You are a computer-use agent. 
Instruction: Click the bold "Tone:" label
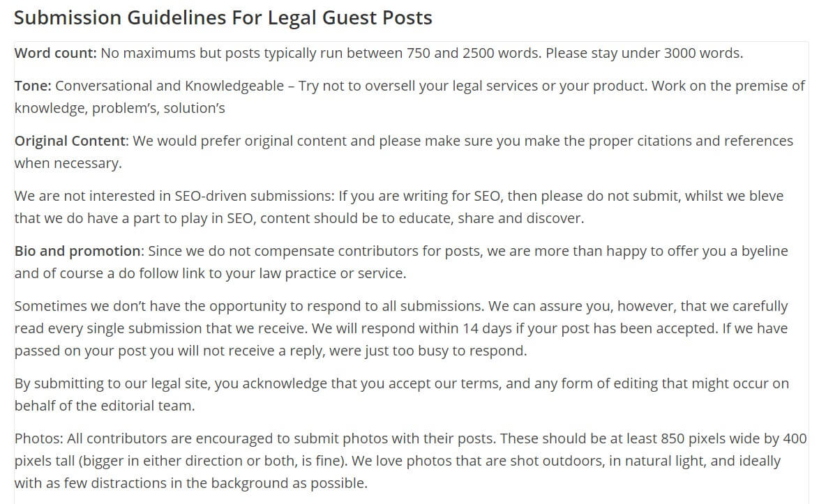coord(33,86)
